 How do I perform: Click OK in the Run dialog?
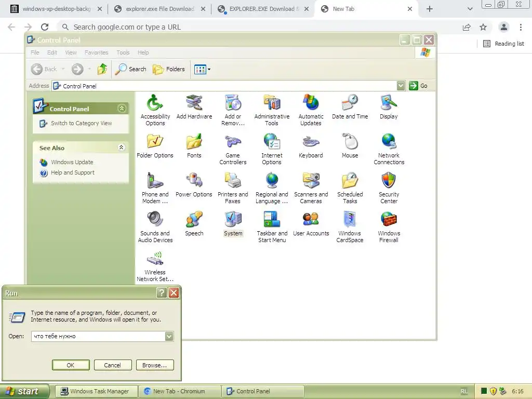[x=71, y=365]
